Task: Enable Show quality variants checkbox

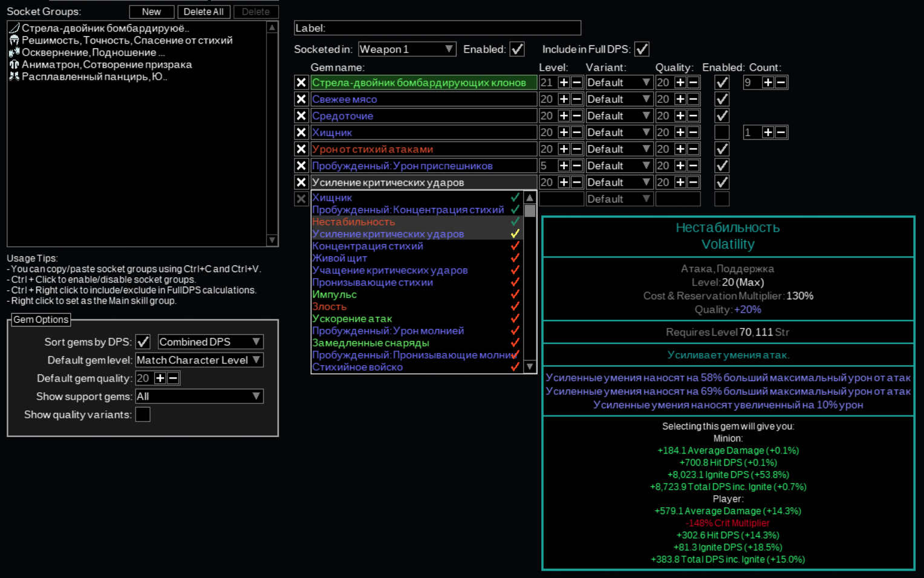Action: [143, 414]
